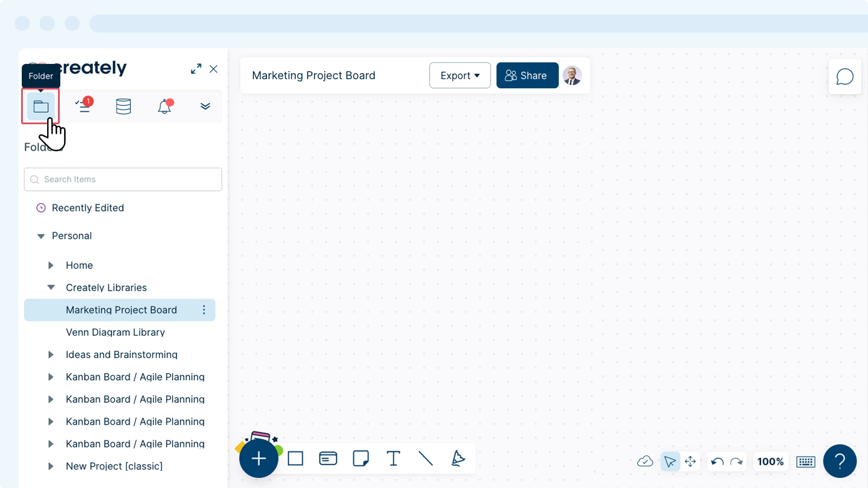
Task: Collapse the Personal section
Action: coord(41,236)
